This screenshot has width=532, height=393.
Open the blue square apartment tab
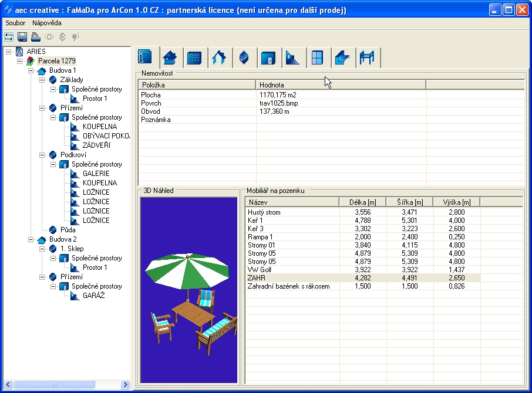pos(268,57)
